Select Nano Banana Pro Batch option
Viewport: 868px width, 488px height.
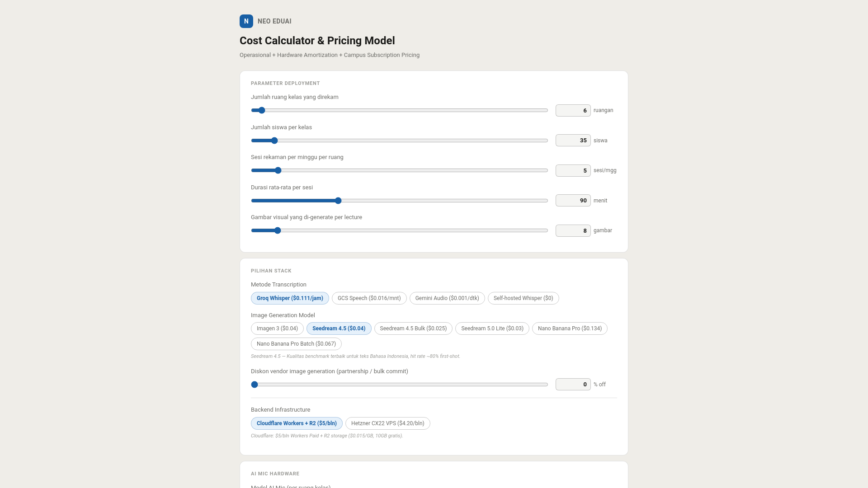296,344
